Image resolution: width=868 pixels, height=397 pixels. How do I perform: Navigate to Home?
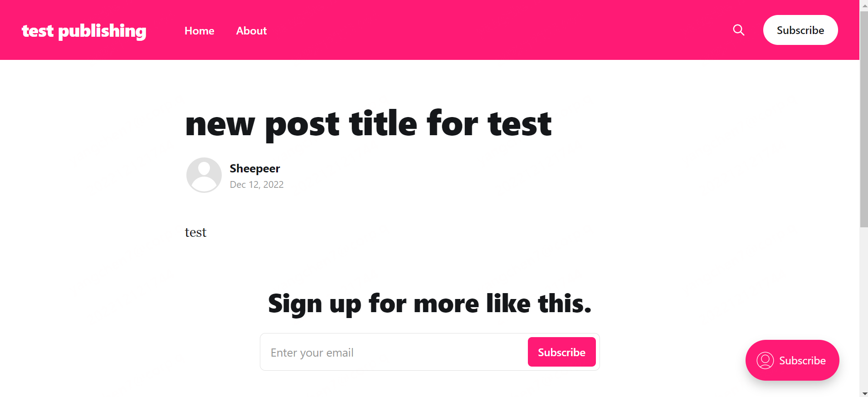pyautogui.click(x=199, y=31)
